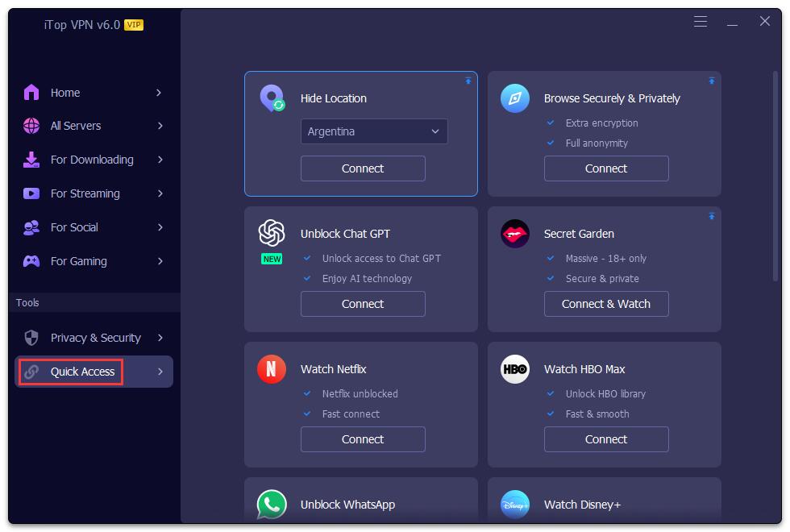Click the Watch Disney+ card title
Viewport: 790px width, 532px height.
click(x=582, y=505)
